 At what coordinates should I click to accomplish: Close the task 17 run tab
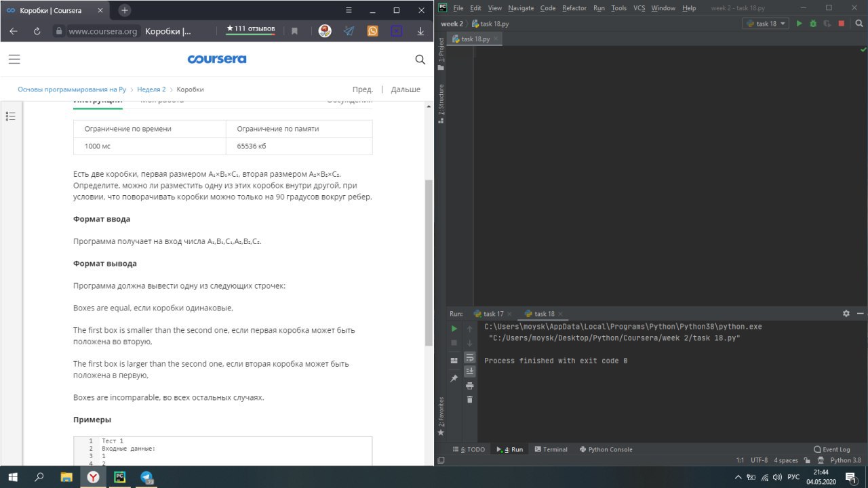(x=510, y=314)
